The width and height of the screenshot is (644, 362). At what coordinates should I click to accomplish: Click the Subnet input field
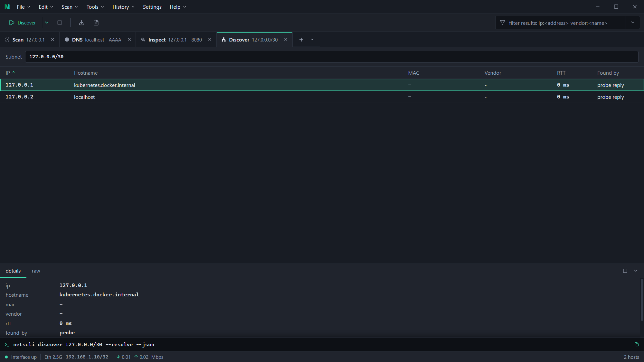[332, 57]
